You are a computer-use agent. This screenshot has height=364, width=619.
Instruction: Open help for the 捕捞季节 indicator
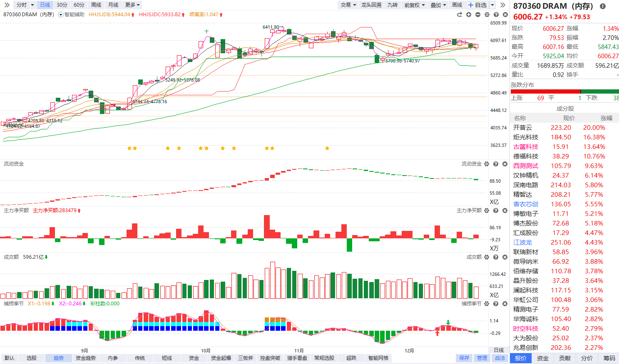pos(496,304)
